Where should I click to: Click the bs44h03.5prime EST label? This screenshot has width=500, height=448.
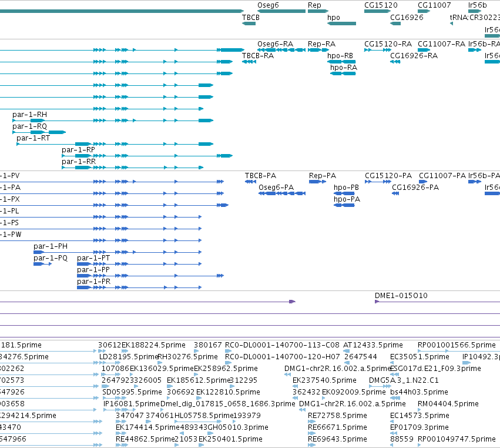point(419,392)
